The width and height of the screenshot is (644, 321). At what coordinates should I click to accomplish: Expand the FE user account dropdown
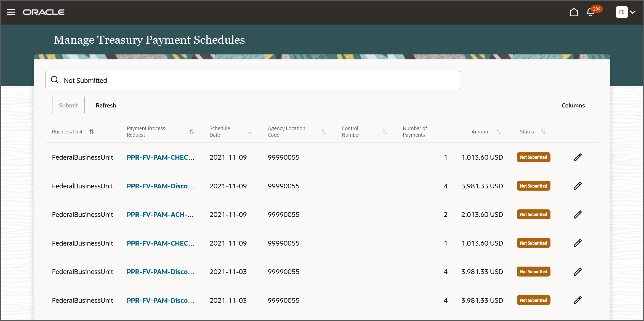click(633, 12)
